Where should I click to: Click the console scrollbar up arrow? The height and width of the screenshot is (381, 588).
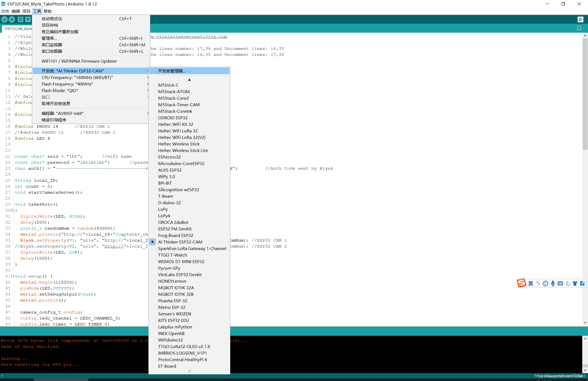(585, 339)
